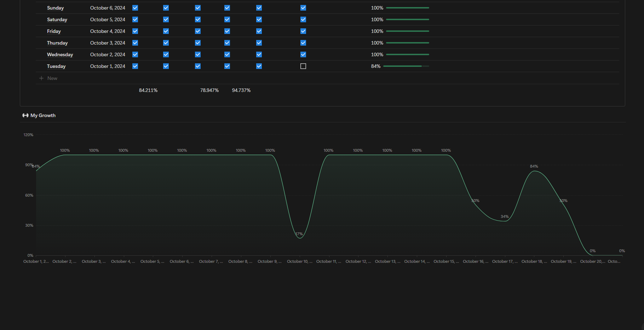Click the October 13 x-axis label
644x330 pixels.
pyautogui.click(x=387, y=261)
